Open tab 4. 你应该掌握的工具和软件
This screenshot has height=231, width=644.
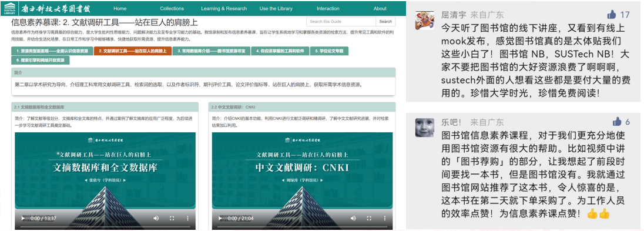(x=280, y=51)
